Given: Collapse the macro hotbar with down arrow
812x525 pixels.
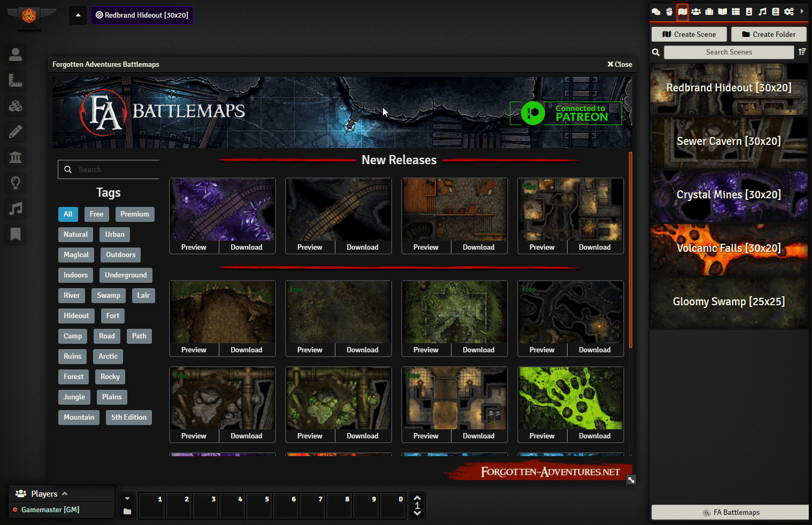Looking at the screenshot, I should click(127, 499).
